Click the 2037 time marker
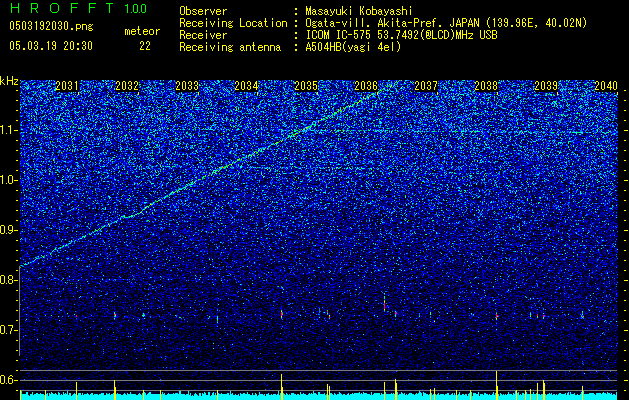 (426, 86)
